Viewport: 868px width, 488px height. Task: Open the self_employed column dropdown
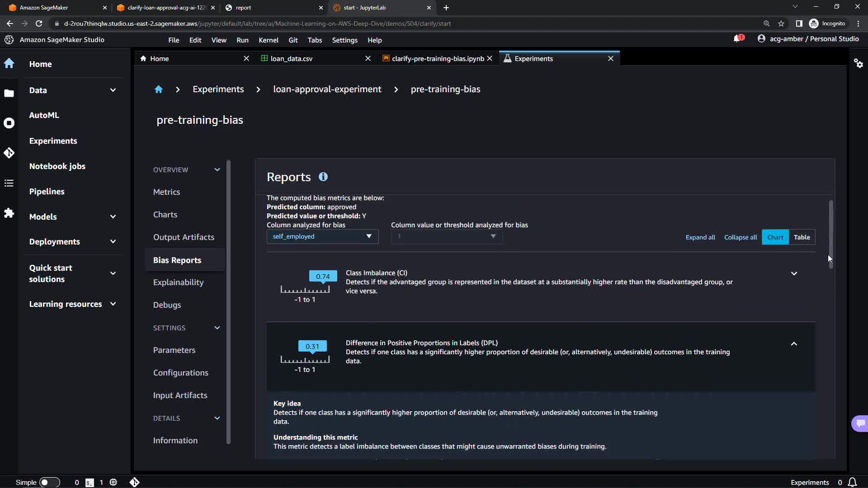(322, 236)
